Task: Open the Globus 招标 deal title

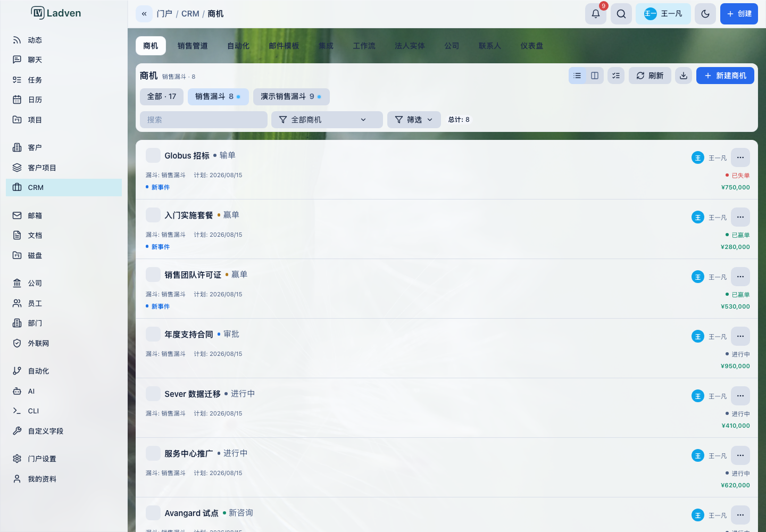Action: click(187, 155)
